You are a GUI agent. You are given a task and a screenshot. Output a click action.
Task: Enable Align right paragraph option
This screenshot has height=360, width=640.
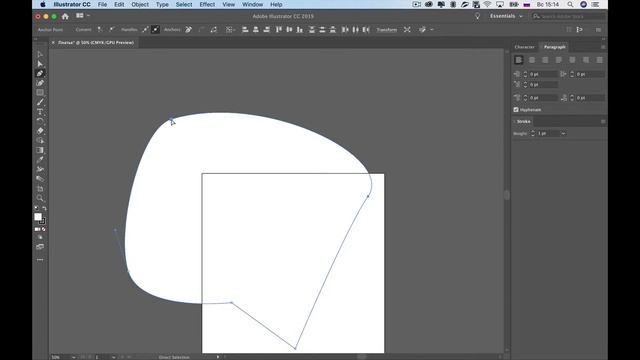coord(545,60)
